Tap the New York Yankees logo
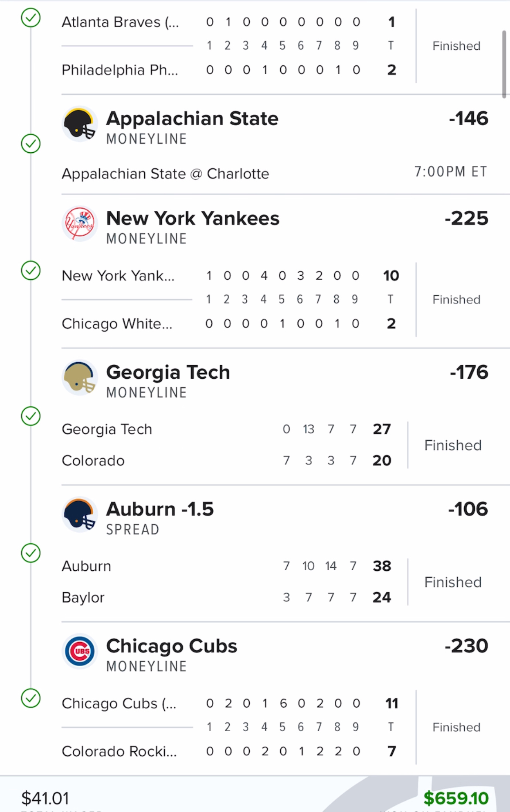This screenshot has width=510, height=812. [79, 223]
